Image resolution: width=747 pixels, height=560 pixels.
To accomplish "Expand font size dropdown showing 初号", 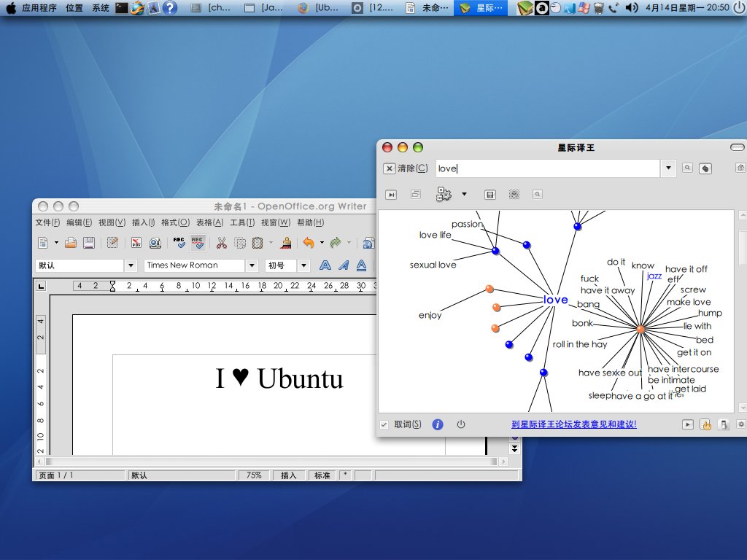I will point(303,265).
